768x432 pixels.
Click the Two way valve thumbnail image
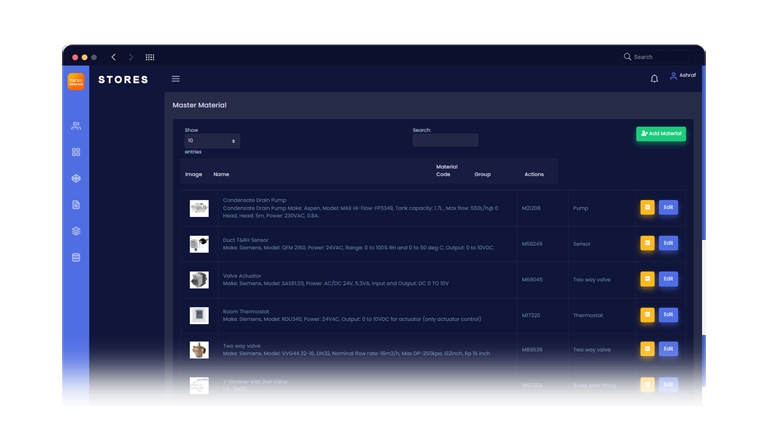[x=199, y=350]
